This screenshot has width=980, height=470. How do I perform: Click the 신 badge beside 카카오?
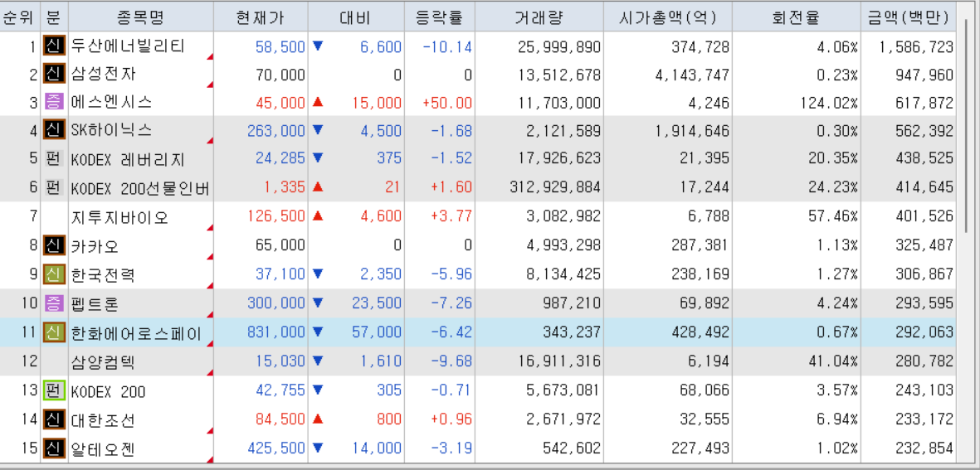click(54, 245)
